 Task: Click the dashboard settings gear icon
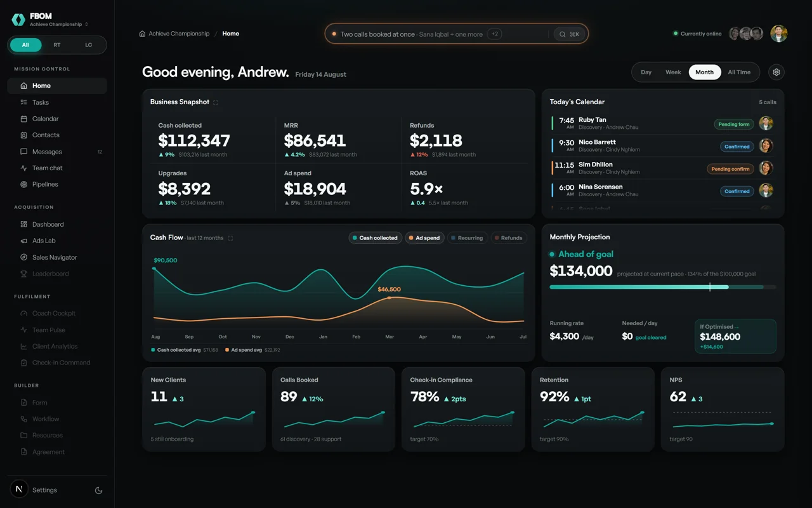pyautogui.click(x=776, y=72)
